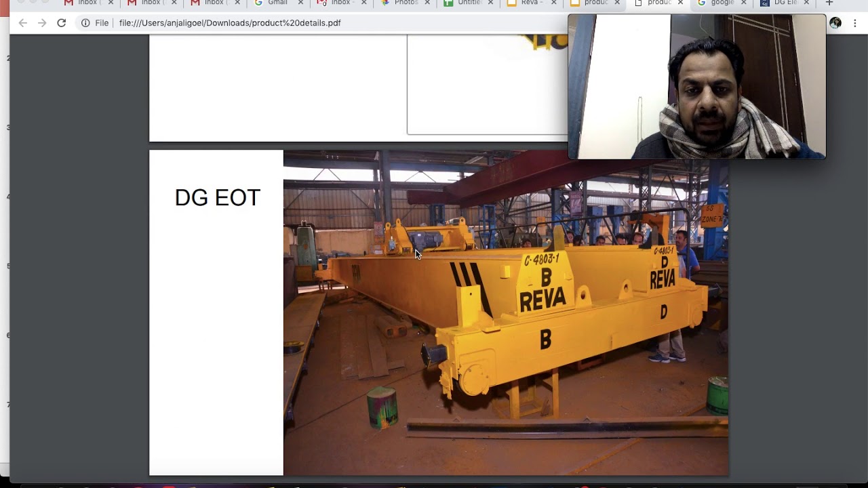Close the Gmail tab
Viewport: 868px width, 488px height.
coord(300,3)
